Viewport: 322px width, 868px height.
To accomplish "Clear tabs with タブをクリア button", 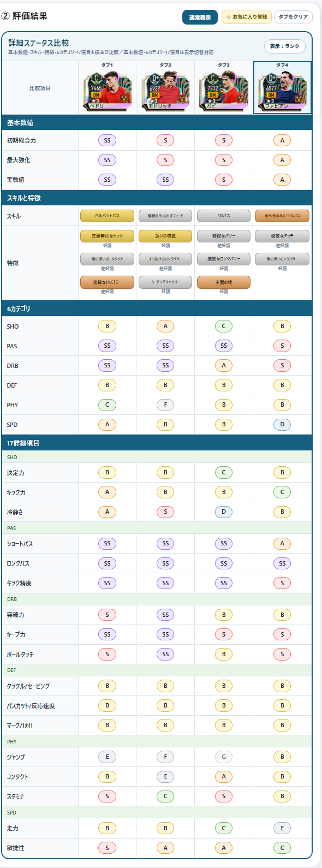I will pyautogui.click(x=293, y=17).
